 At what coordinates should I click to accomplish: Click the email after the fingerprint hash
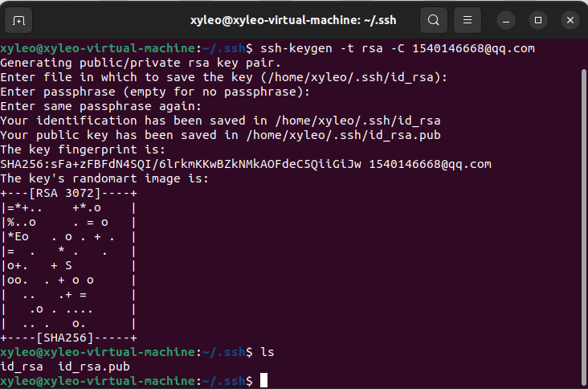(x=430, y=164)
